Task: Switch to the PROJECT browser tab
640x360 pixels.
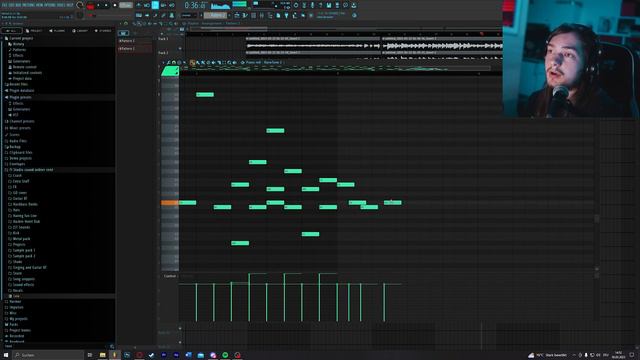Action: 34,31
